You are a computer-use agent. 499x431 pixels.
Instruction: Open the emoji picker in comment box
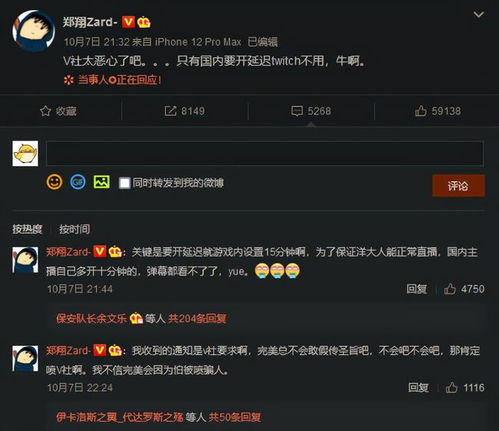pos(54,182)
